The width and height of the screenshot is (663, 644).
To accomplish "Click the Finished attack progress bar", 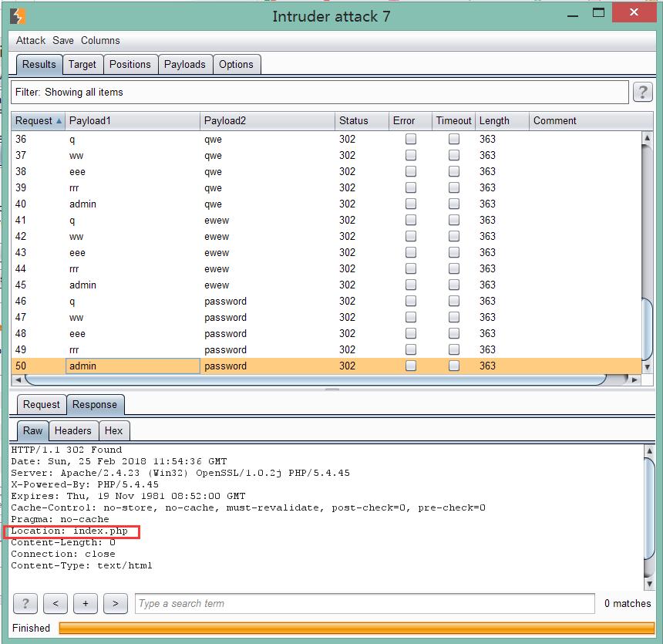I will coord(355,628).
